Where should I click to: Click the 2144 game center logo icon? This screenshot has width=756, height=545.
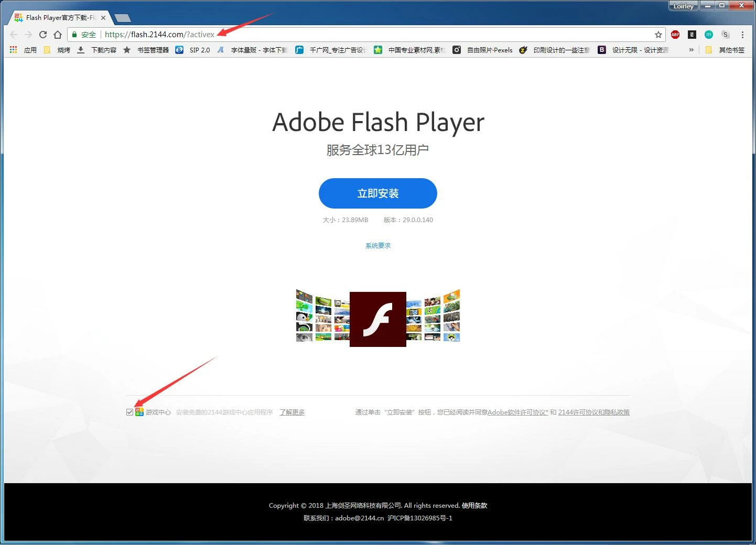tap(139, 412)
